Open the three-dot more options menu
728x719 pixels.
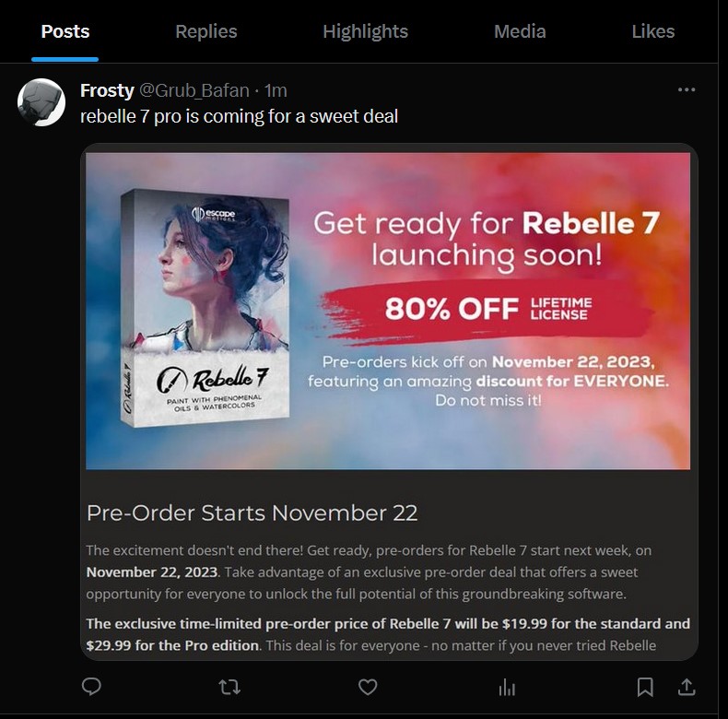click(687, 89)
